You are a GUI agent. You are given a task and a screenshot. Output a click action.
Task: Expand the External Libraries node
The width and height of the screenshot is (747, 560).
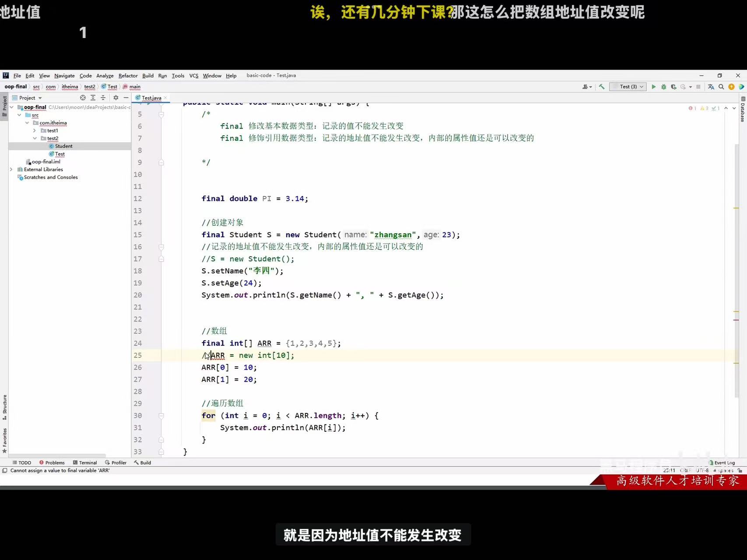11,169
